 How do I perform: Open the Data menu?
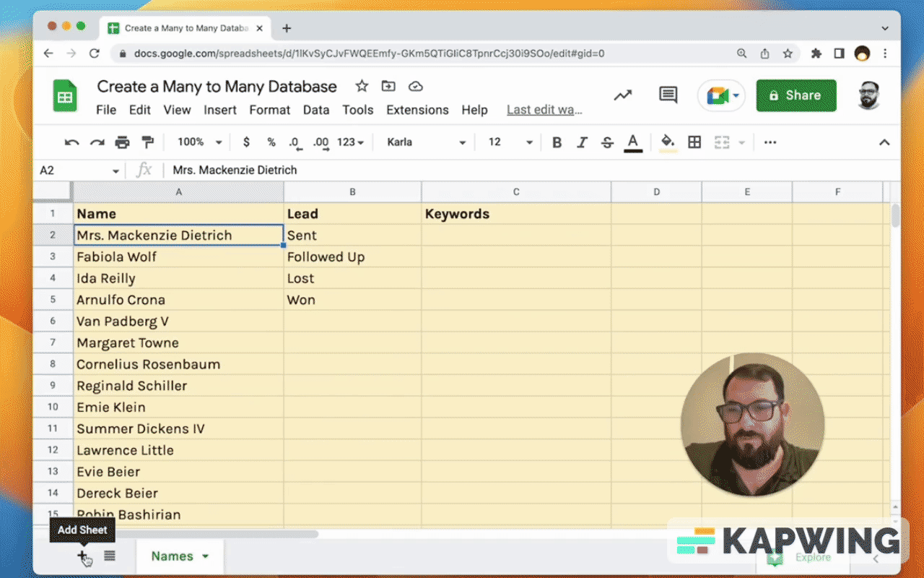point(316,110)
